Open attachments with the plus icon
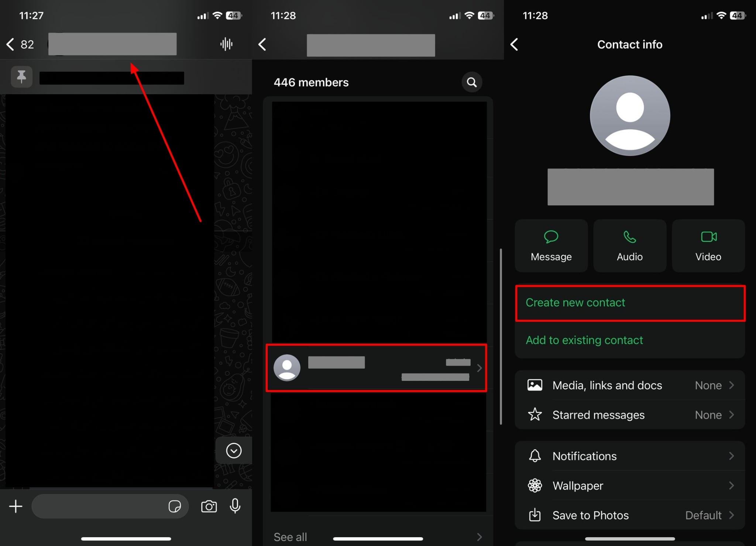Viewport: 756px width, 546px height. click(16, 506)
